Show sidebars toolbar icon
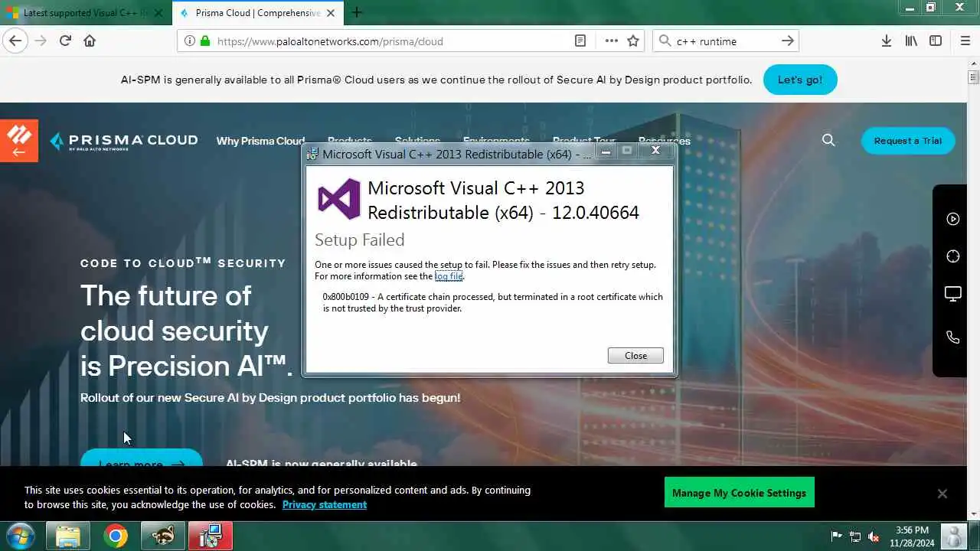This screenshot has height=551, width=980. tap(936, 41)
